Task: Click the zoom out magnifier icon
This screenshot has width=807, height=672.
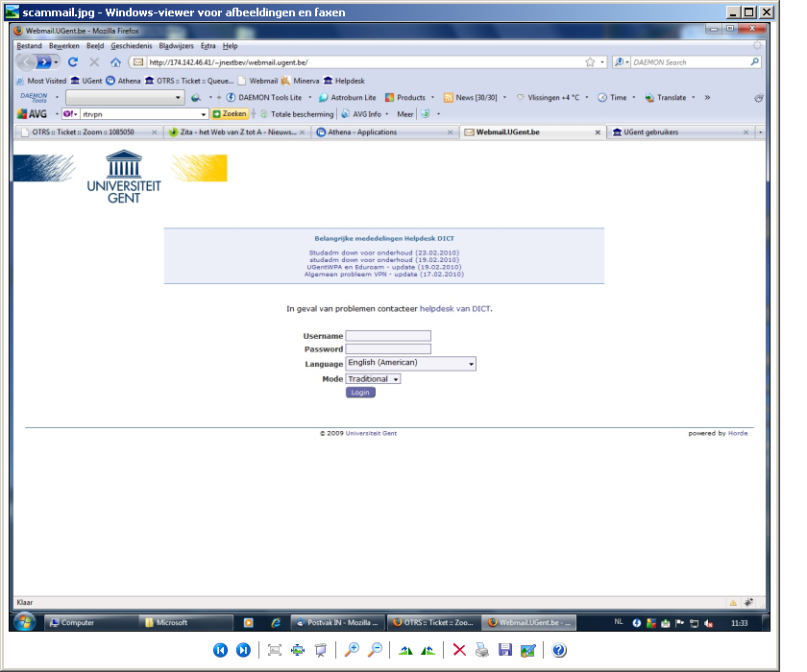Action: tap(375, 650)
